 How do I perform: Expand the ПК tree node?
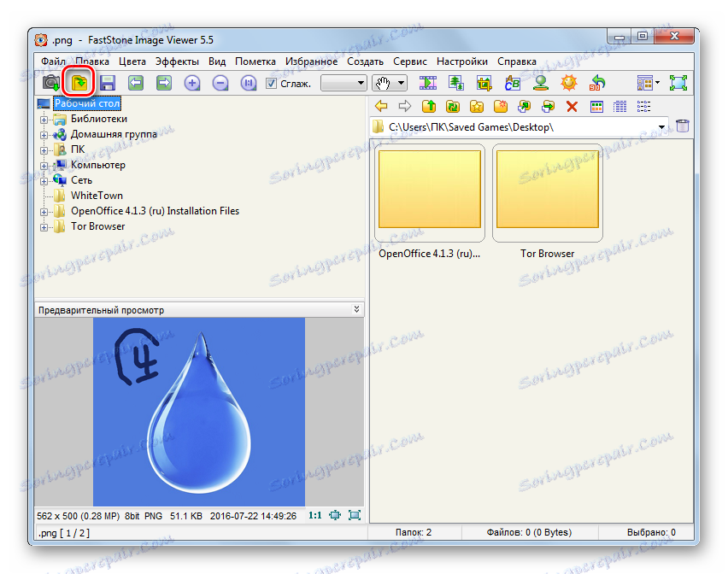pyautogui.click(x=44, y=150)
